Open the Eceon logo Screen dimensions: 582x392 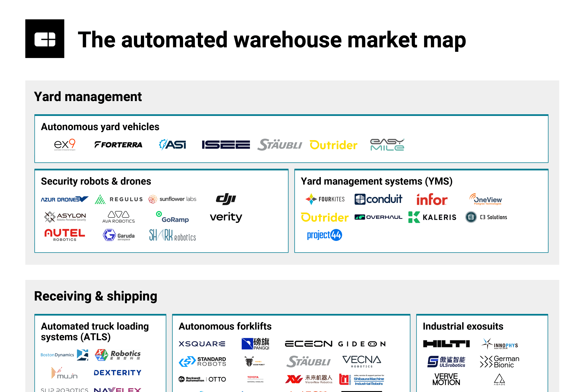click(309, 344)
